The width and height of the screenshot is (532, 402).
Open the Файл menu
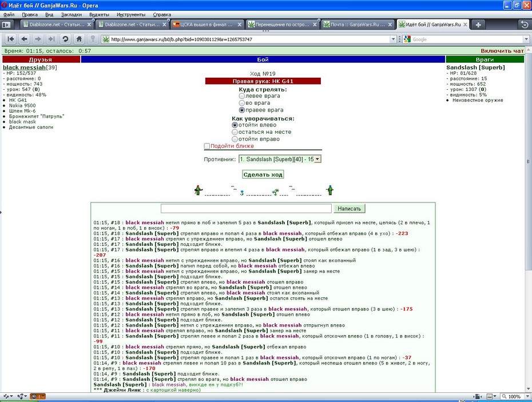pos(9,15)
